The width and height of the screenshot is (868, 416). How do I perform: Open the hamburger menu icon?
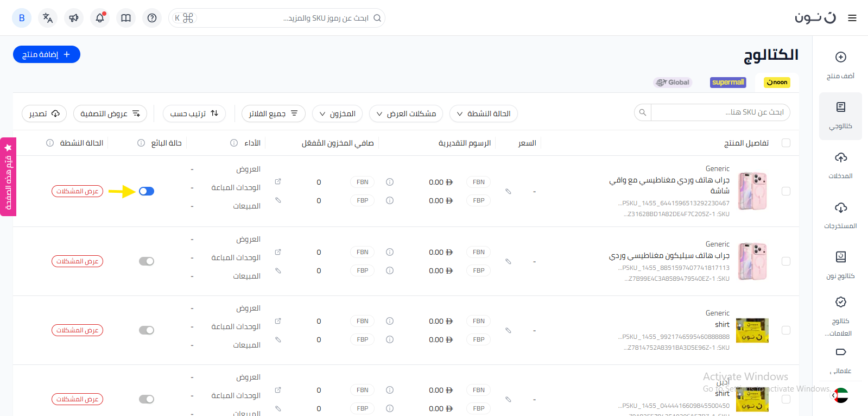pos(852,18)
